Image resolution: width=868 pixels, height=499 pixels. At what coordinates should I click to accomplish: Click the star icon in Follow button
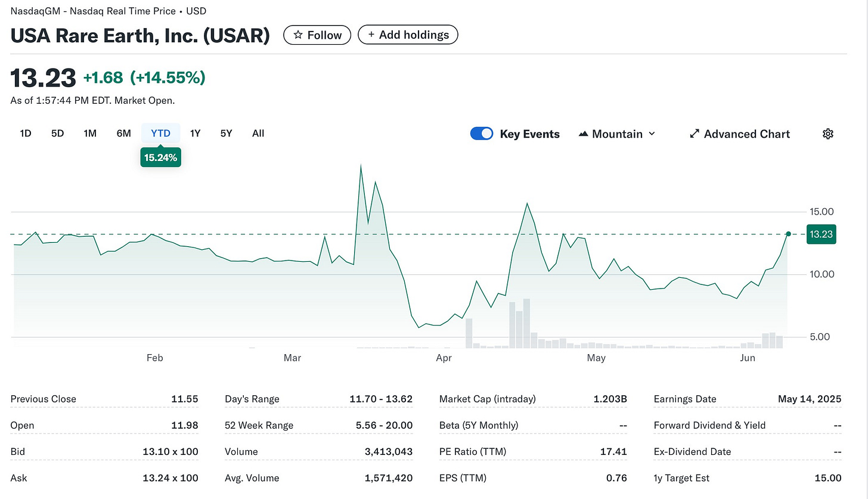[x=298, y=35]
